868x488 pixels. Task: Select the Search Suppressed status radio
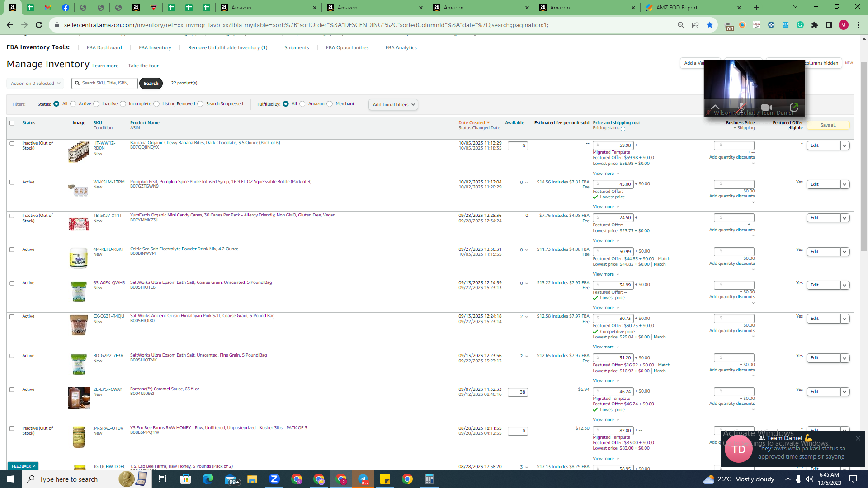click(200, 104)
